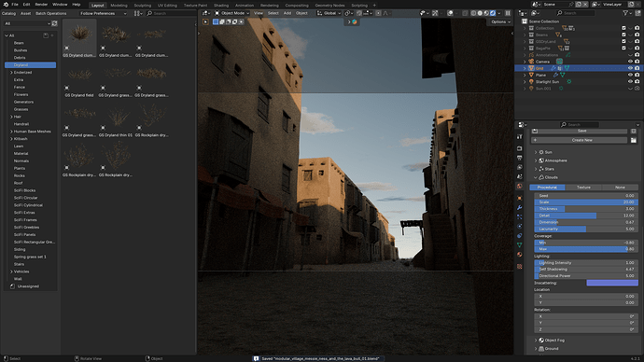The width and height of the screenshot is (644, 362).
Task: Hide the Starlight Sun in outliner
Action: tap(630, 82)
